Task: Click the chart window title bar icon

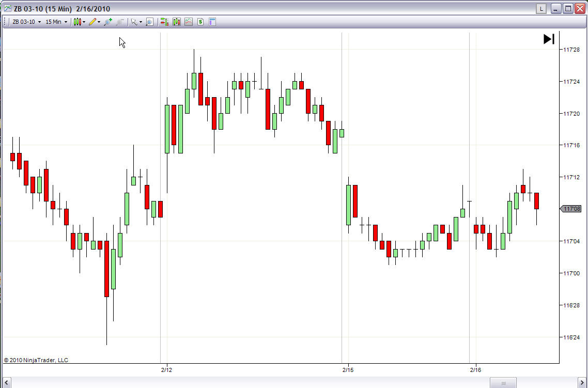Action: (x=8, y=9)
